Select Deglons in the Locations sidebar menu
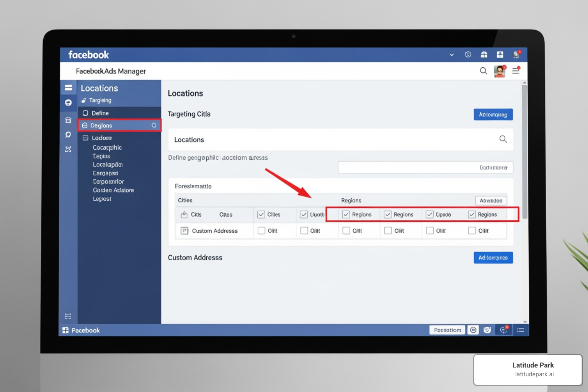This screenshot has height=392, width=588. (x=101, y=125)
